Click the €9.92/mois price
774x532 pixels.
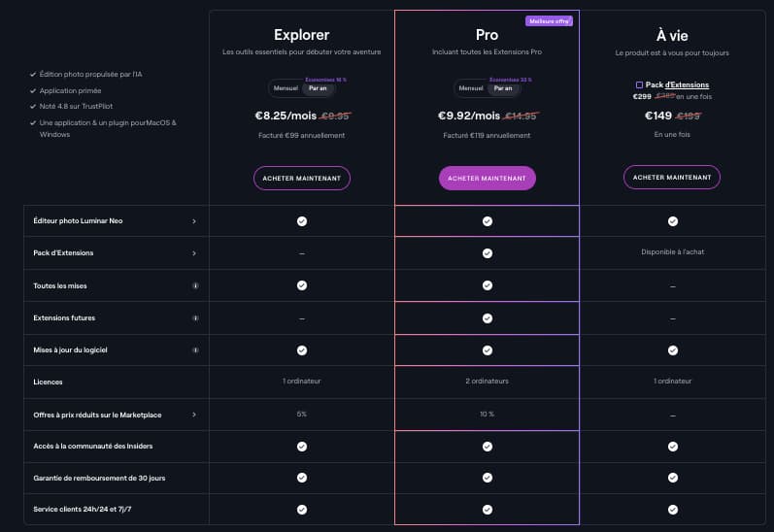tap(469, 116)
